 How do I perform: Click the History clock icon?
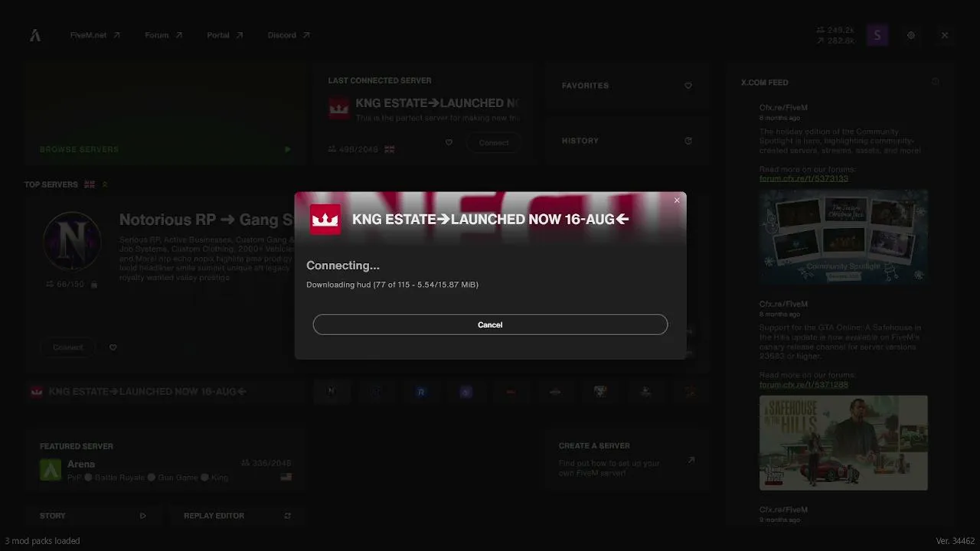pyautogui.click(x=688, y=141)
